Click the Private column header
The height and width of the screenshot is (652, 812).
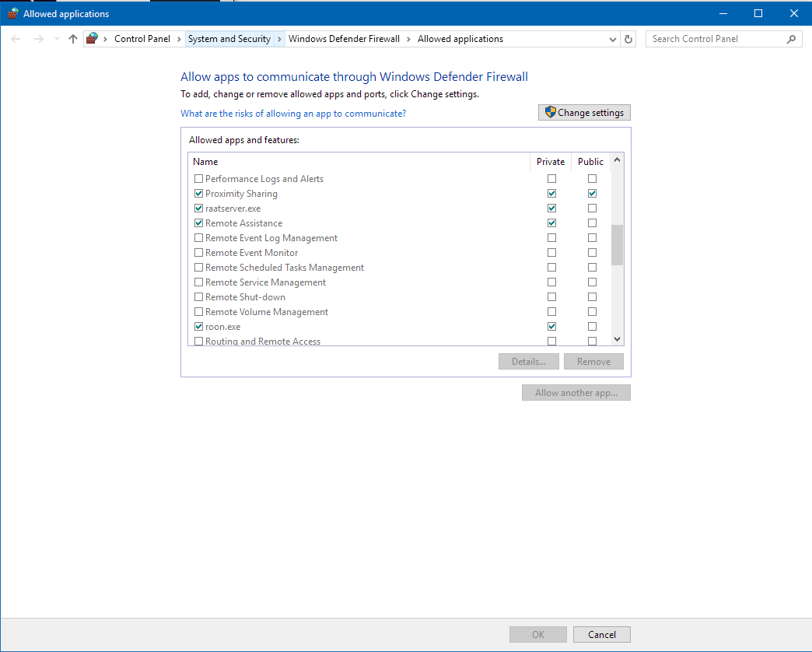(551, 162)
